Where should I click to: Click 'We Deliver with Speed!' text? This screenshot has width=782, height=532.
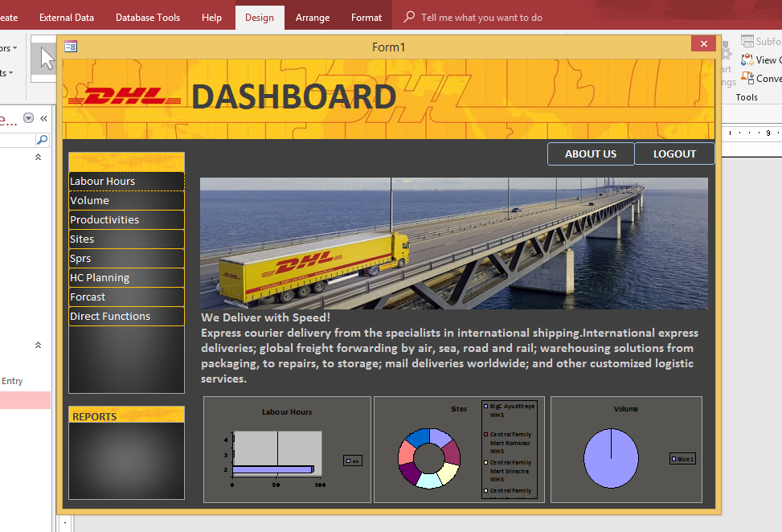(x=266, y=317)
